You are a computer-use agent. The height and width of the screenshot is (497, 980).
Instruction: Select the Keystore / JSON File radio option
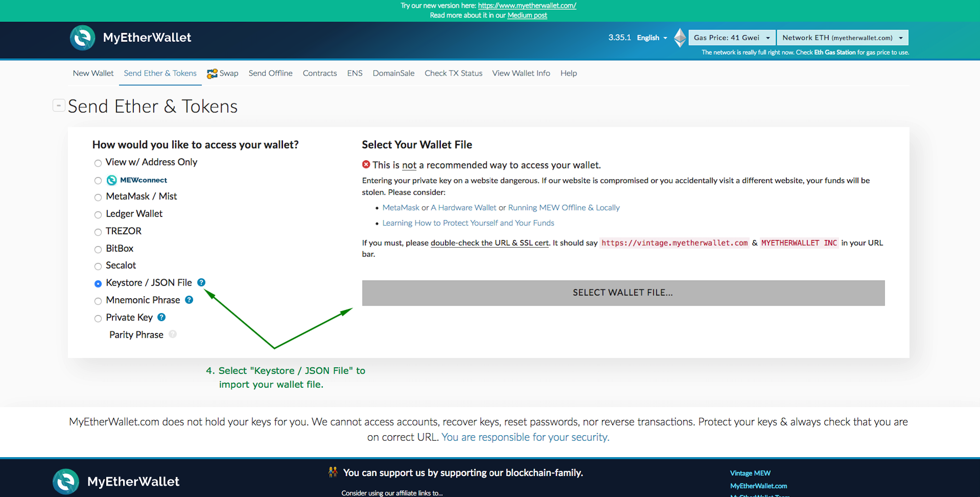tap(98, 284)
